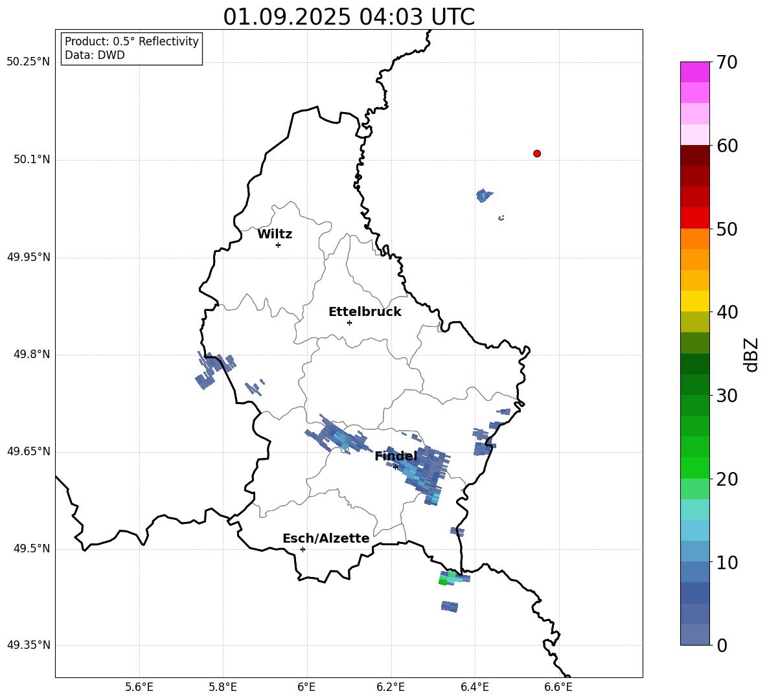Click the colorbar tick label 0
This screenshot has width=767, height=700.
pyautogui.click(x=722, y=646)
